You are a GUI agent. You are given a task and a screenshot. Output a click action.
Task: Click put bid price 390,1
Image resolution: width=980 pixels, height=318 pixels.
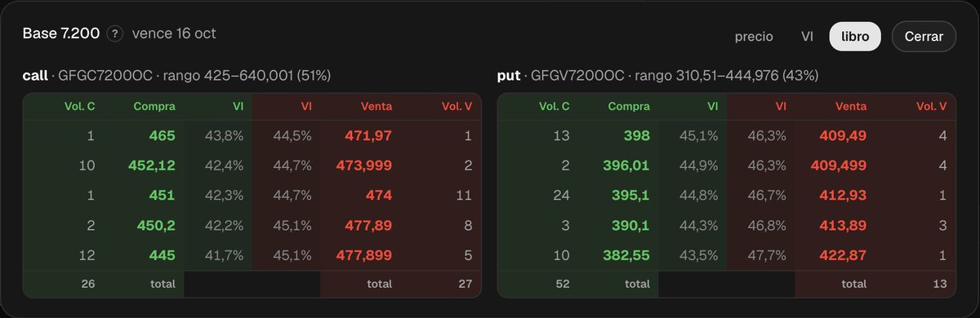click(x=632, y=225)
